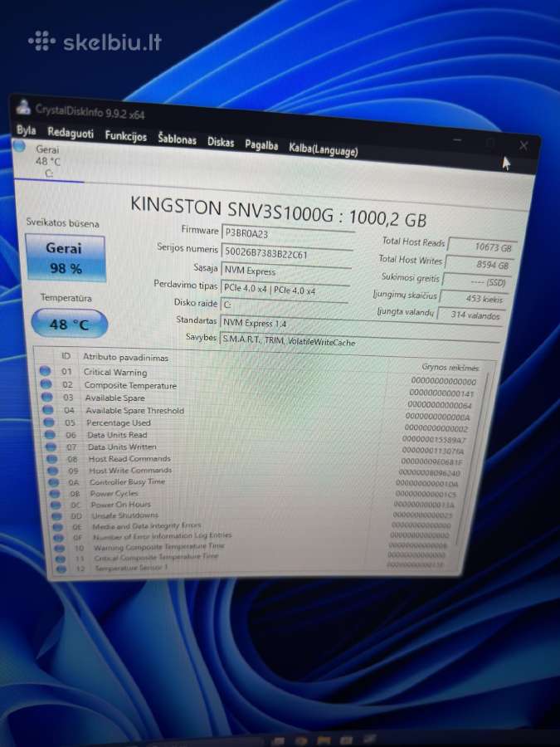
Task: Click Įjungta valandų value 314 valandos
Action: click(470, 315)
